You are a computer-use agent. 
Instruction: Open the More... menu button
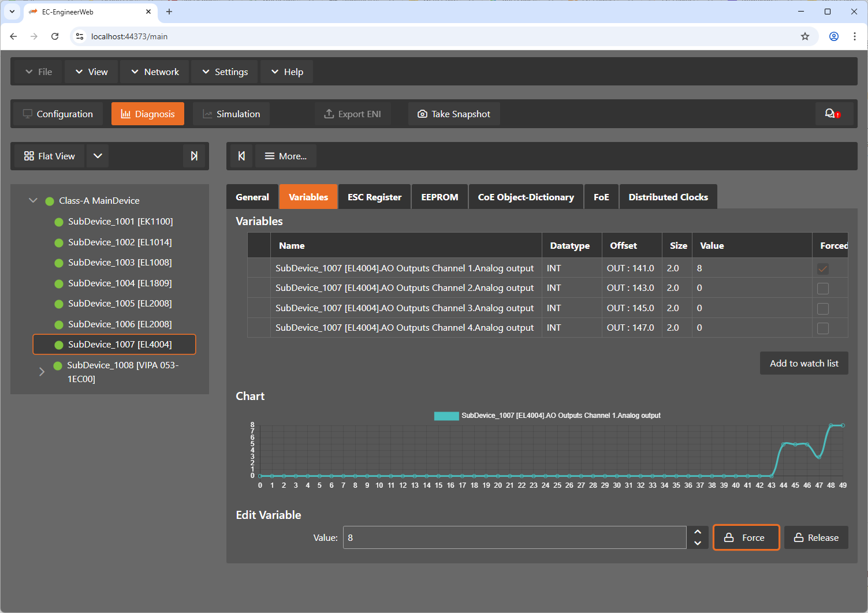286,156
